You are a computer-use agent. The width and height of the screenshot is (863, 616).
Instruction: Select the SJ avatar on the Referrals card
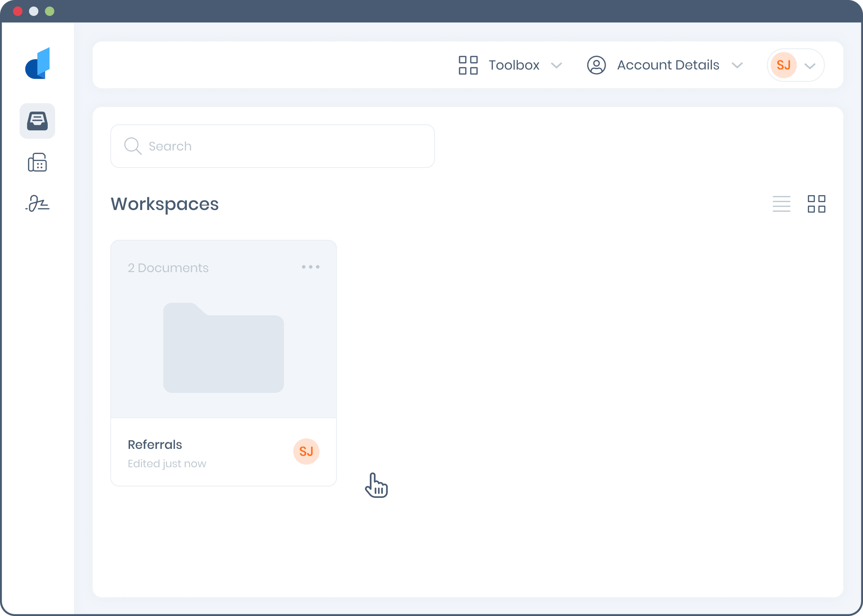(306, 451)
